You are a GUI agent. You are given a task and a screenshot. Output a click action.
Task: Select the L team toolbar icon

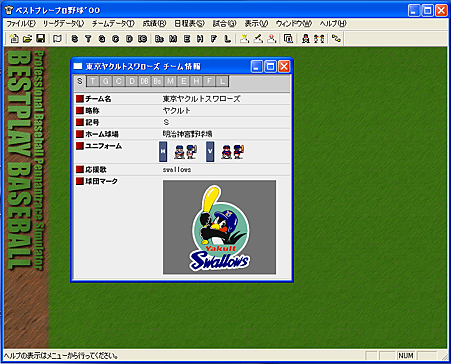(227, 39)
